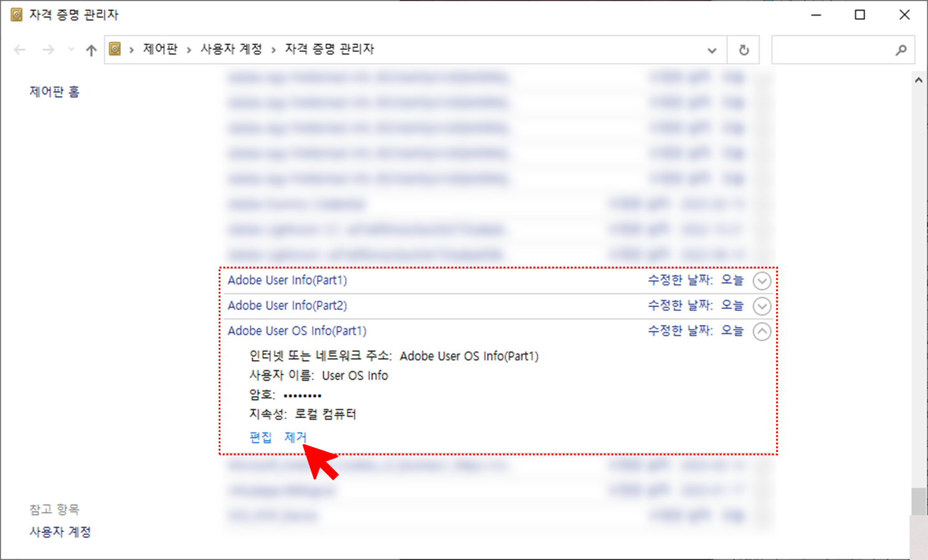Collapse the Adobe User OS Info(Part1) entry
The width and height of the screenshot is (928, 560).
tap(762, 331)
